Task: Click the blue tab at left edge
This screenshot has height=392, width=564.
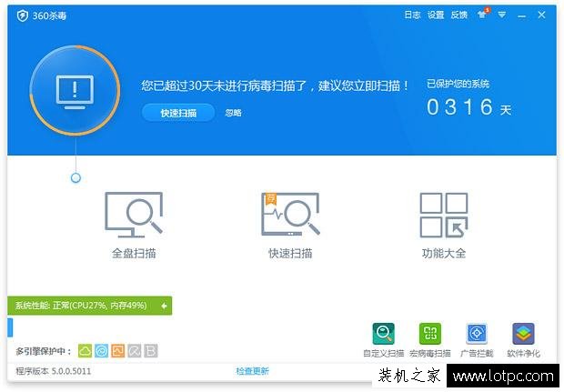Action: [10, 327]
